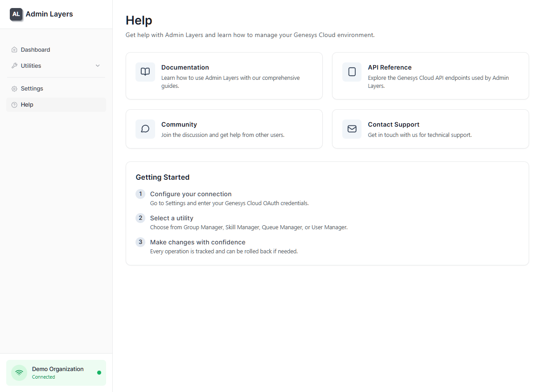Click step 1 circle in Getting Started
This screenshot has width=542, height=392.
coord(140,194)
